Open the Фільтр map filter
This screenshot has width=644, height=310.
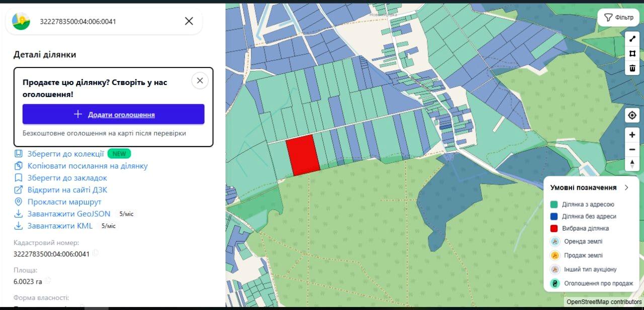(x=618, y=17)
